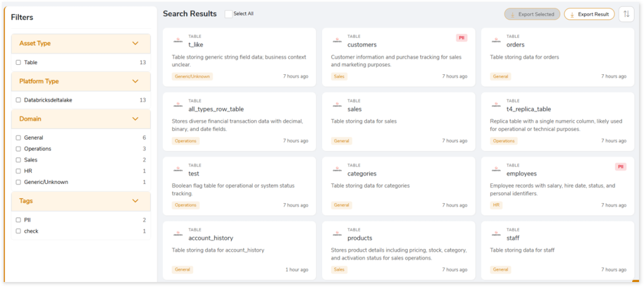Enable the Table asset type filter
Image resolution: width=644 pixels, height=287 pixels.
coord(18,63)
